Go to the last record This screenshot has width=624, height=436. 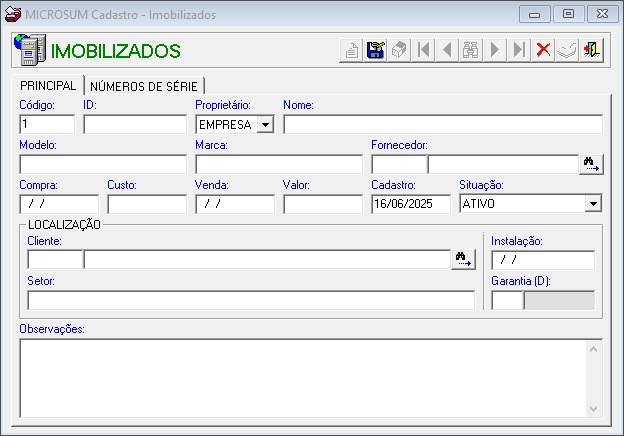pos(519,51)
